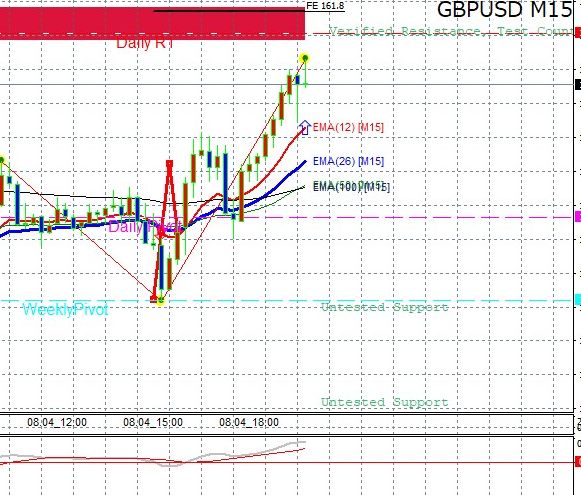
Task: Click the black current price tag
Action: [x=578, y=84]
